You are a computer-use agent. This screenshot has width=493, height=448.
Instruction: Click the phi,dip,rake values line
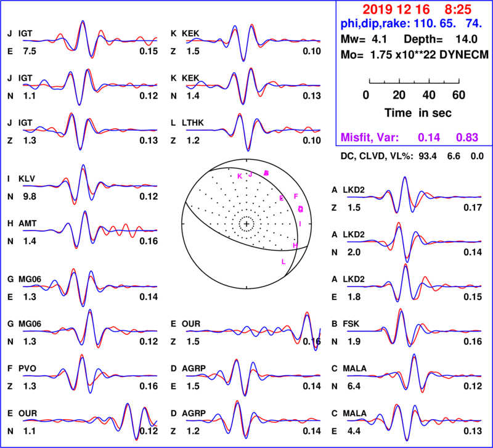point(411,23)
